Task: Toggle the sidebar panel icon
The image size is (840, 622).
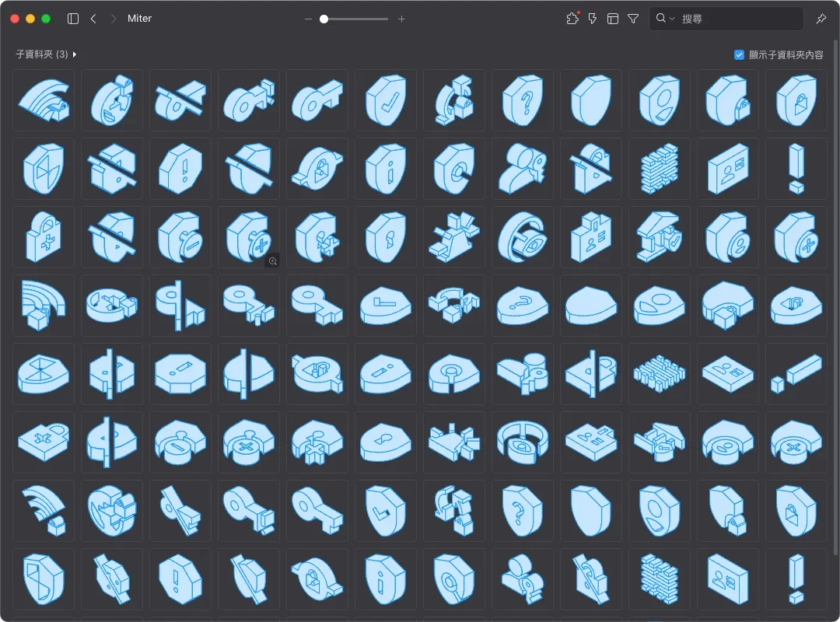Action: coord(73,19)
